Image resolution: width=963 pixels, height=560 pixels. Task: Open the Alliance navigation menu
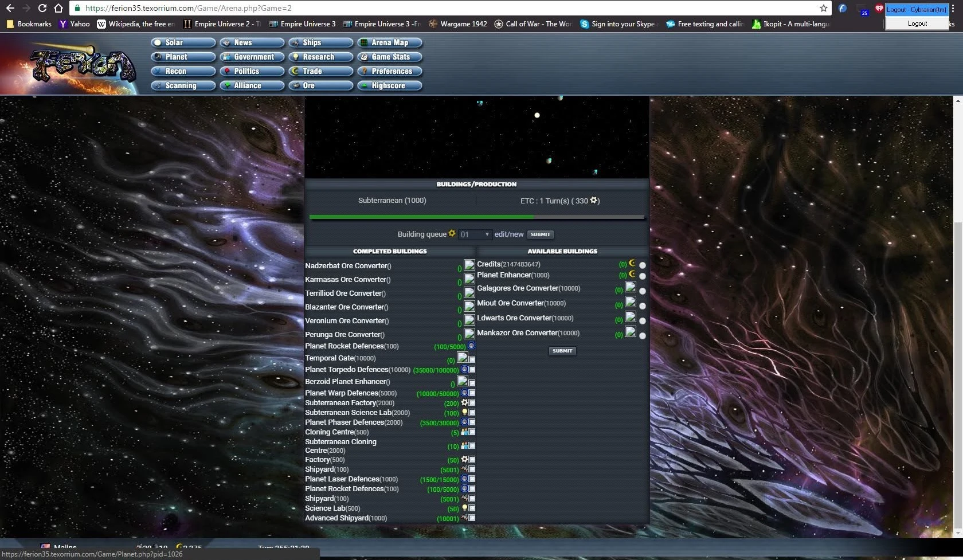pyautogui.click(x=252, y=85)
